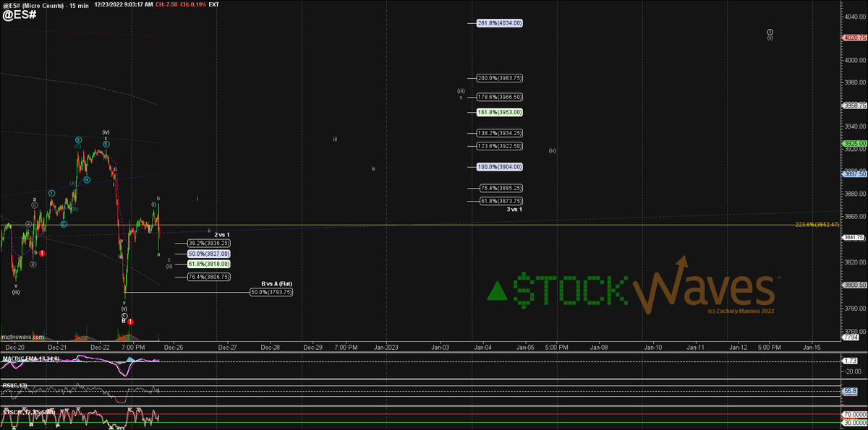Click the 3800.50 price axis tag
Viewport: 868px width, 430px height.
[x=854, y=285]
